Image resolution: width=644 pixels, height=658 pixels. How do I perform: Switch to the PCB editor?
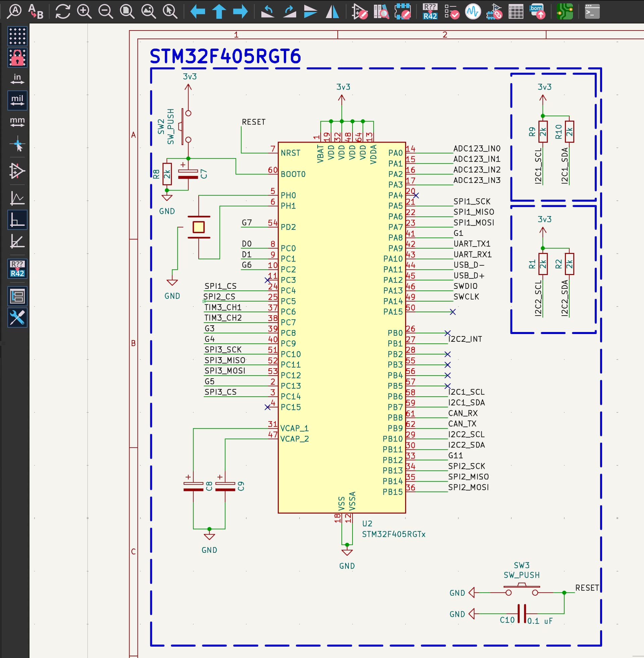click(565, 11)
